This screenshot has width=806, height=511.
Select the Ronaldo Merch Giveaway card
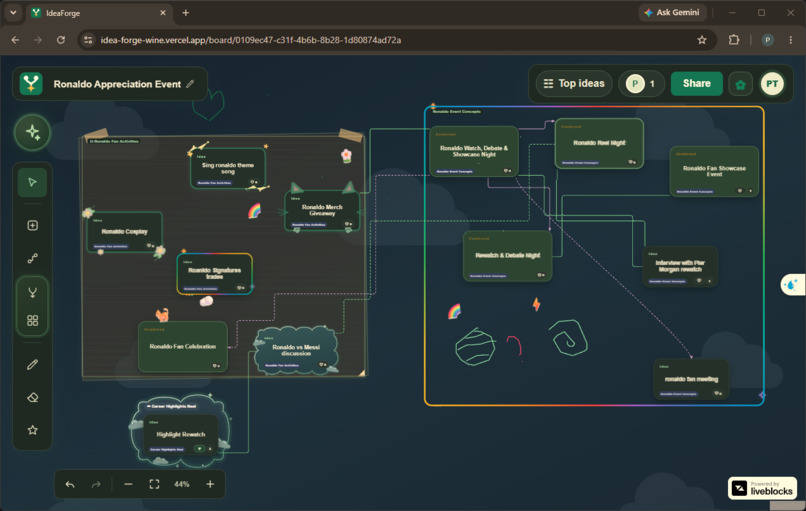coord(322,210)
